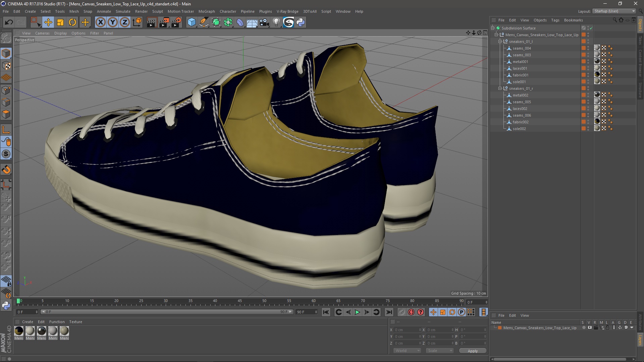The image size is (644, 362).
Task: Open Objects panel Tags menu
Action: pyautogui.click(x=555, y=20)
